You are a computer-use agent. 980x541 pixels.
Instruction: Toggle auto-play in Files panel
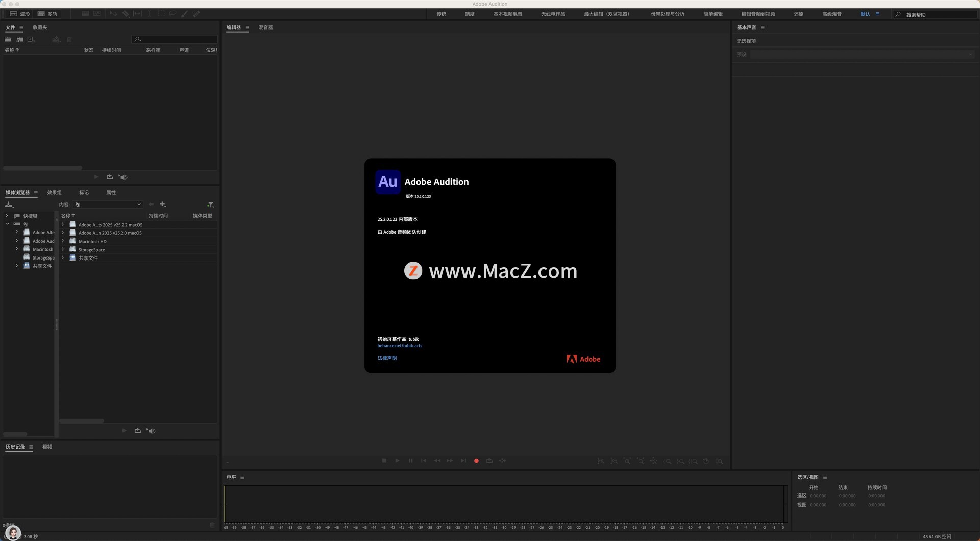pos(123,177)
